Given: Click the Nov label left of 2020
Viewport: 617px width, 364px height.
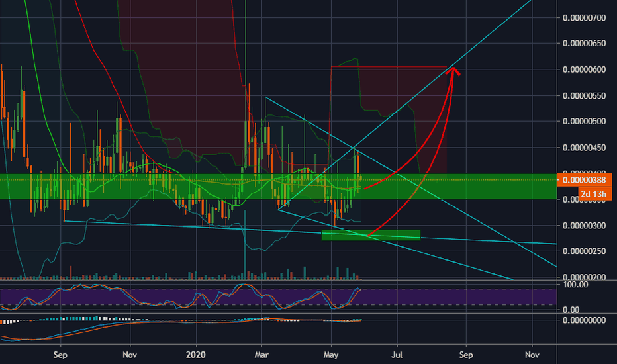Looking at the screenshot, I should (130, 355).
